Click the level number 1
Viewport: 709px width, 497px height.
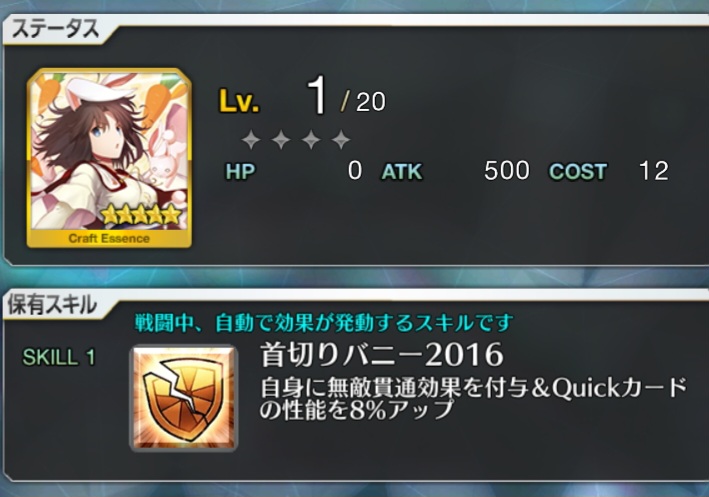coord(317,95)
